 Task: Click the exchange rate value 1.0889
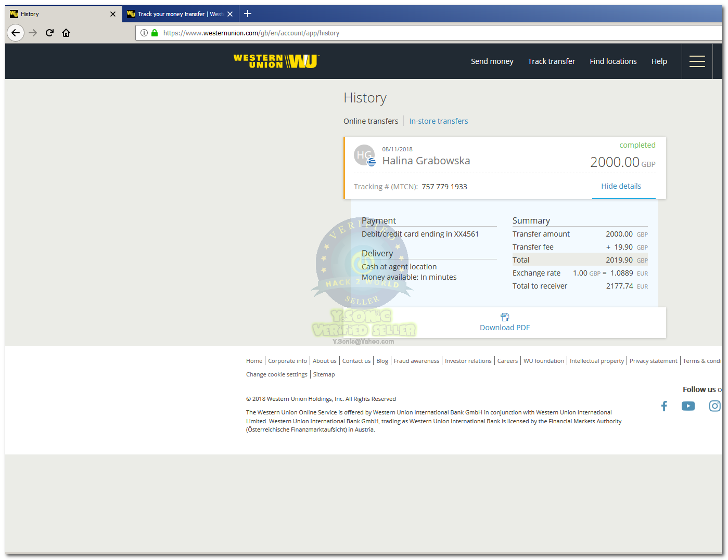coord(621,273)
